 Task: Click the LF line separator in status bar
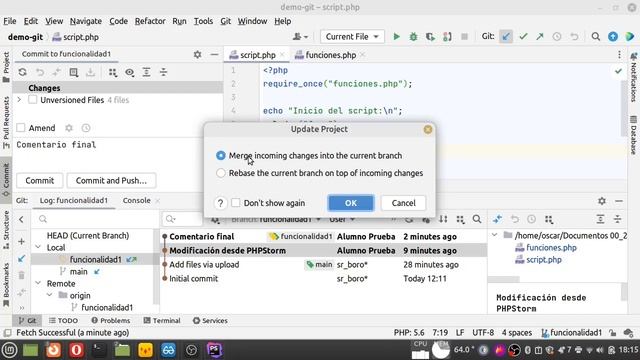(460, 333)
